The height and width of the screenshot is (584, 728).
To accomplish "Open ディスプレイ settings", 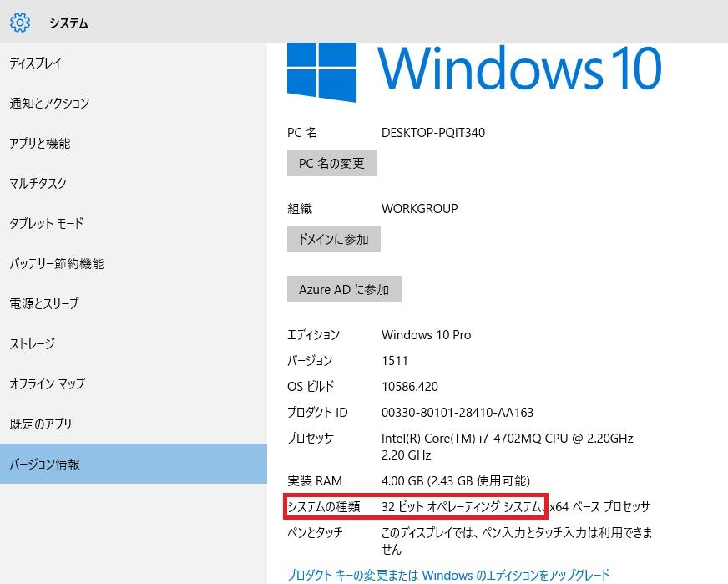I will (134, 63).
